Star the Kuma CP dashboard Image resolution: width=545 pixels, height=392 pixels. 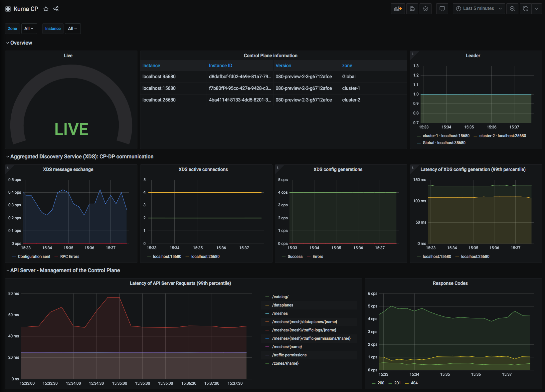(46, 9)
